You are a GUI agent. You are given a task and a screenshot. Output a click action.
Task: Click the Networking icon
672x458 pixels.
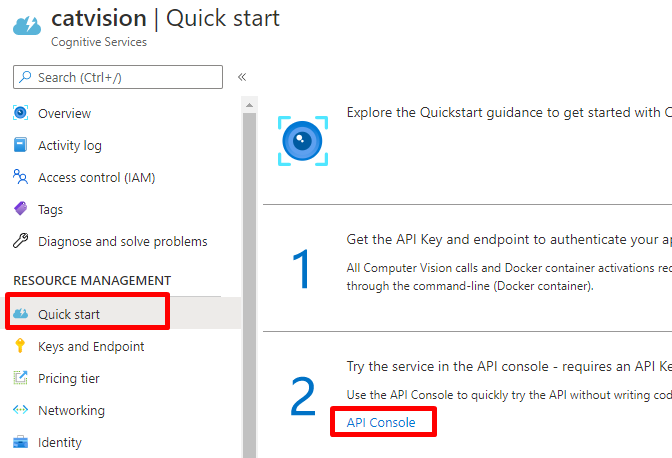pyautogui.click(x=20, y=410)
